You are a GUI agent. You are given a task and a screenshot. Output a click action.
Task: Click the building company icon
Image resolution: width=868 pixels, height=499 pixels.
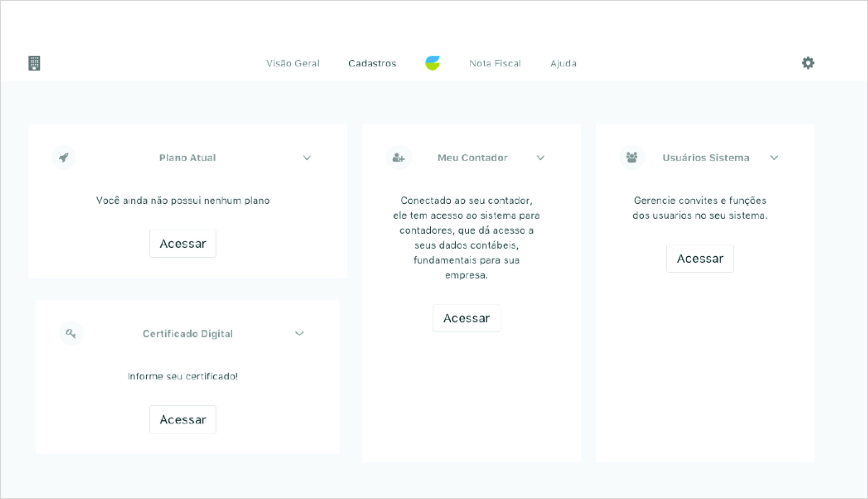click(x=34, y=63)
